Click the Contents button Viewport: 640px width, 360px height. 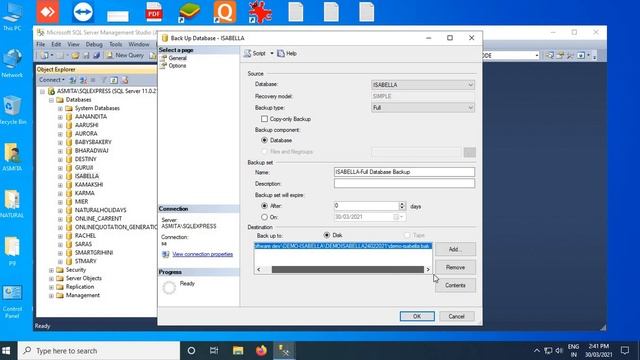(x=455, y=285)
